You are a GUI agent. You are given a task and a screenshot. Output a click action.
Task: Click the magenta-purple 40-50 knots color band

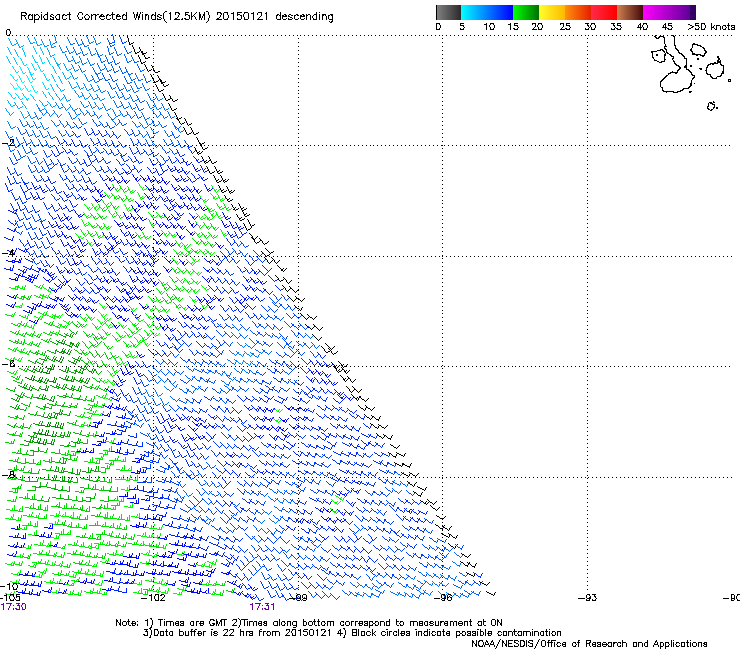[x=669, y=12]
